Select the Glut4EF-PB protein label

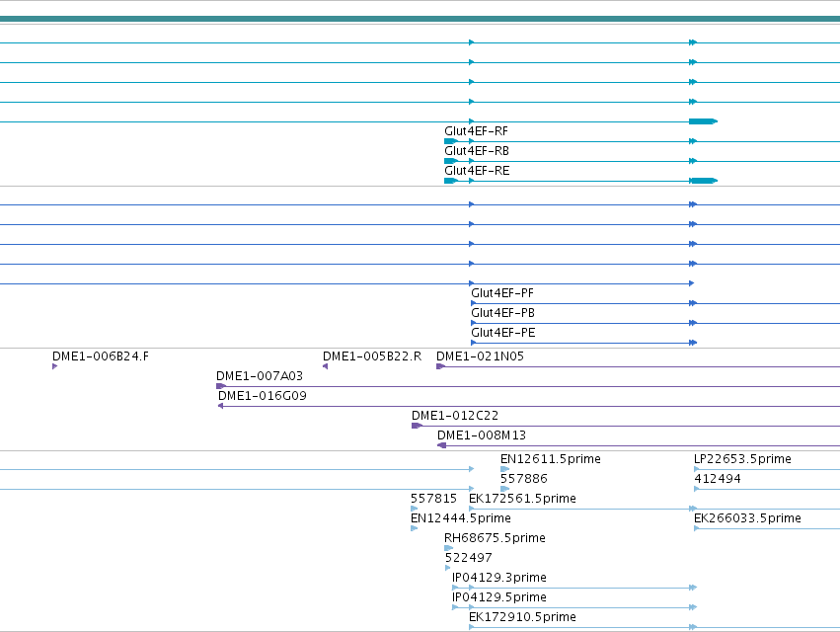pyautogui.click(x=502, y=313)
